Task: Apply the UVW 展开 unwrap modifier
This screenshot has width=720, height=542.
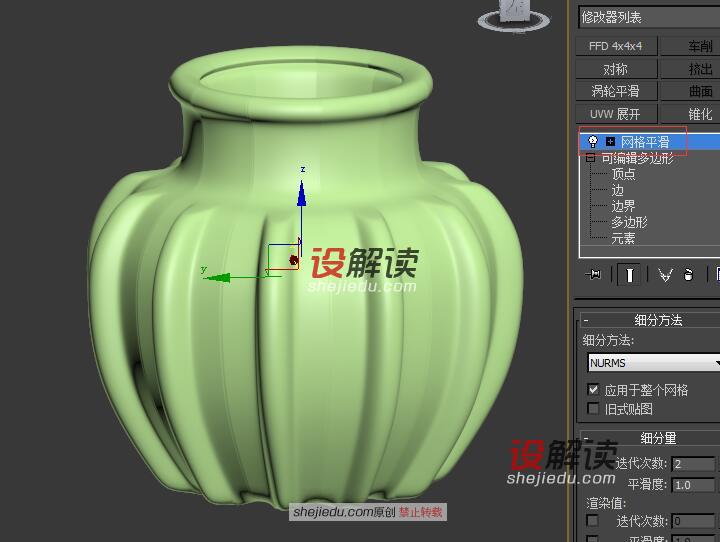Action: (x=616, y=113)
